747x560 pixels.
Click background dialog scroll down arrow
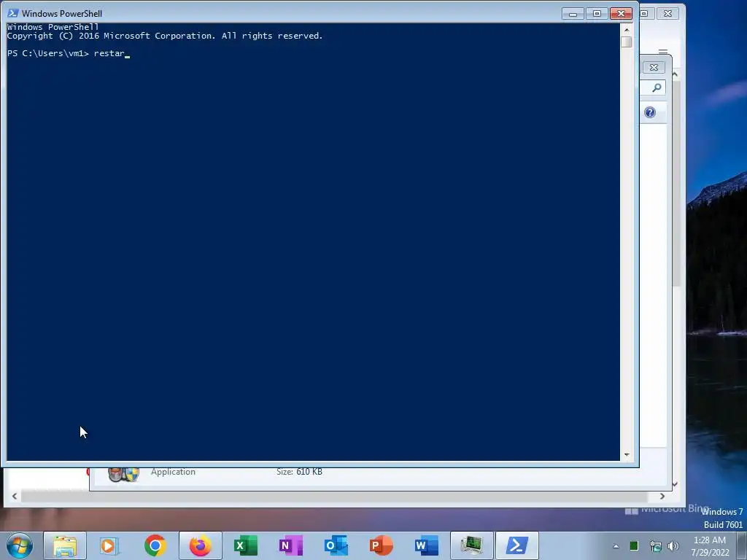(x=675, y=484)
